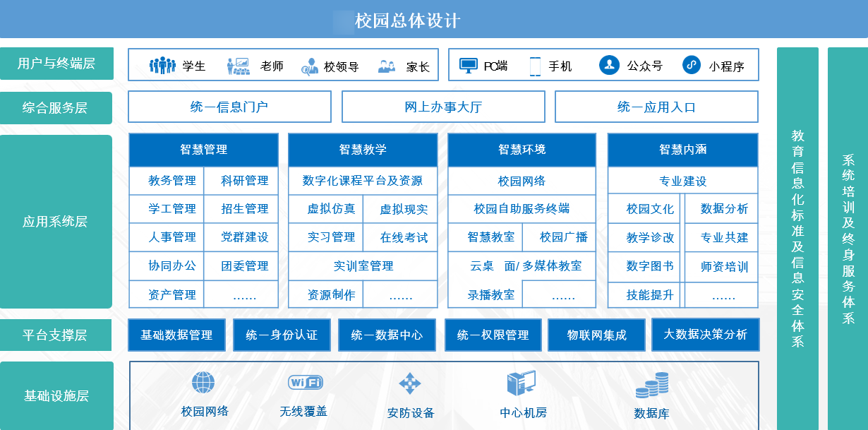
Task: Click the globe icon above 校园网络
Action: tap(203, 383)
